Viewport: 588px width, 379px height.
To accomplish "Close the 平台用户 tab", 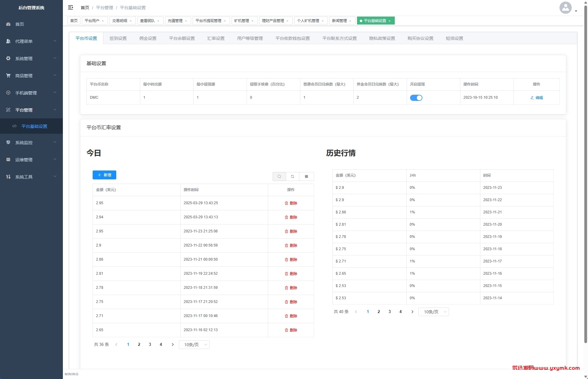I will pos(103,21).
